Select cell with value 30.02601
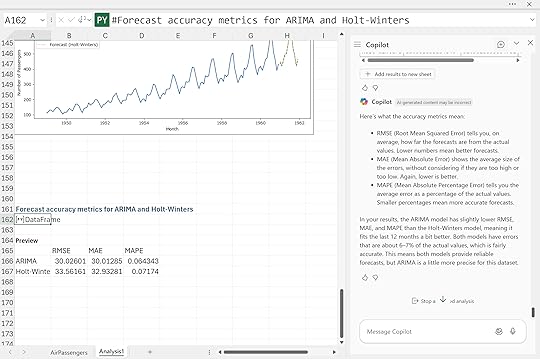This screenshot has width=540, height=360. [70, 261]
